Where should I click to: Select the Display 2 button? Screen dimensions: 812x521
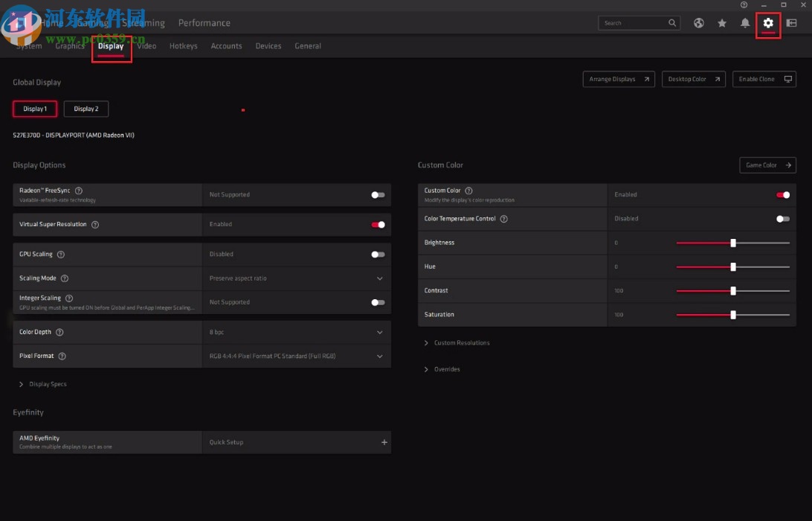click(86, 109)
